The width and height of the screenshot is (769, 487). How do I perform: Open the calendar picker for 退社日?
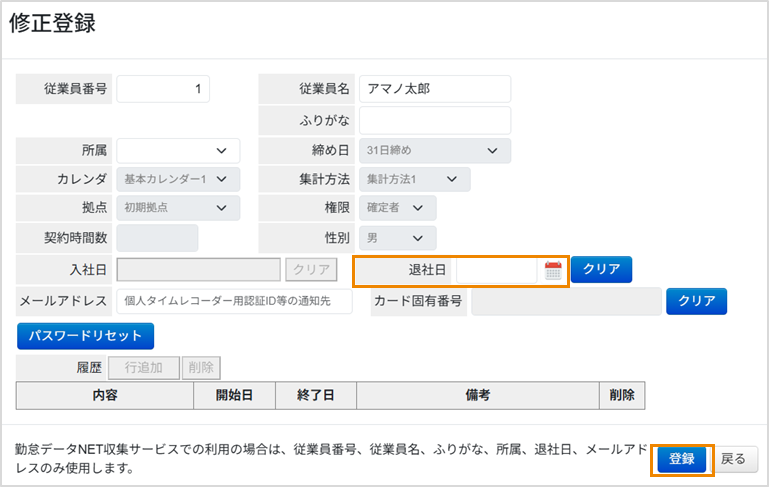point(553,270)
